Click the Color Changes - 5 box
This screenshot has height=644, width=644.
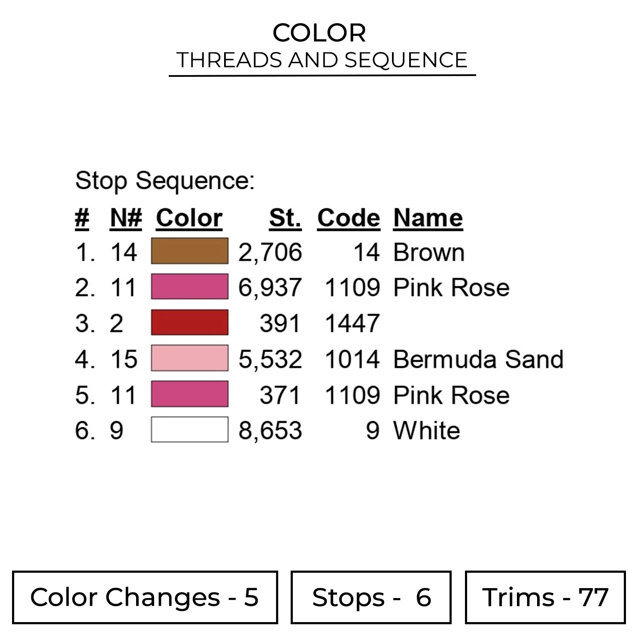click(x=145, y=597)
